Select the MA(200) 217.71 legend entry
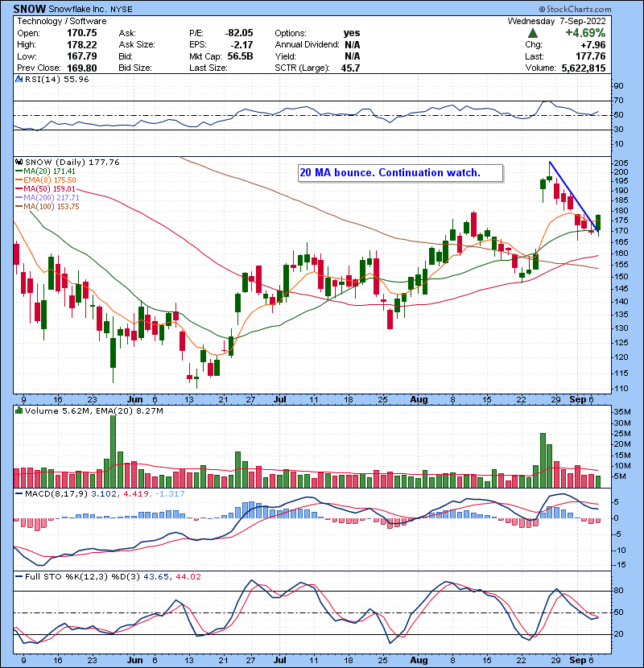This screenshot has width=644, height=668. (47, 198)
